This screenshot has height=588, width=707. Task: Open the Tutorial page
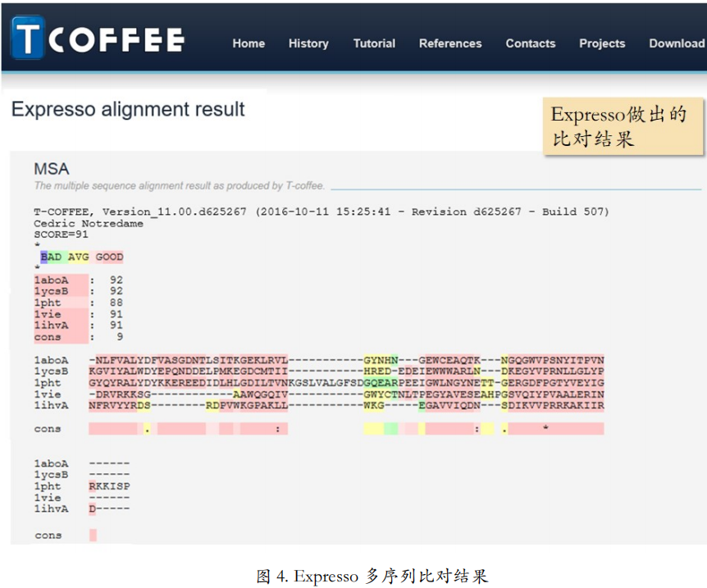point(374,43)
